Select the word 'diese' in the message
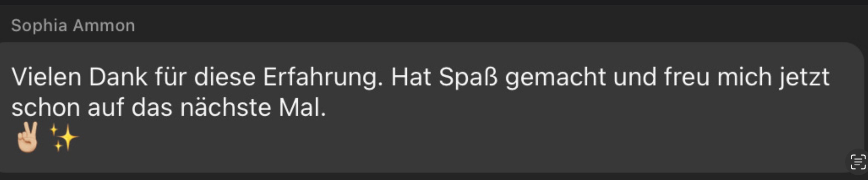 [x=225, y=77]
